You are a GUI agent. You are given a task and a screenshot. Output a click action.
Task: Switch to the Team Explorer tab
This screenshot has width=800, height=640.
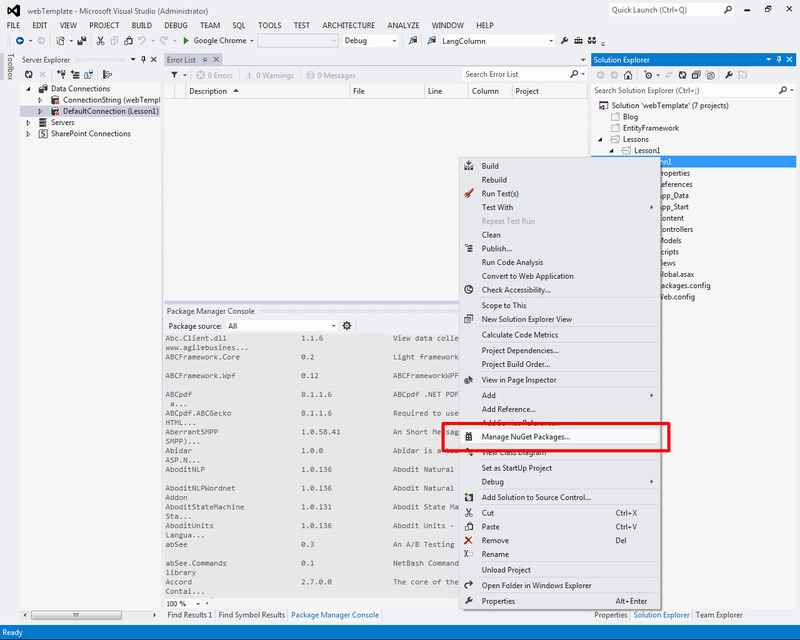[x=719, y=615]
